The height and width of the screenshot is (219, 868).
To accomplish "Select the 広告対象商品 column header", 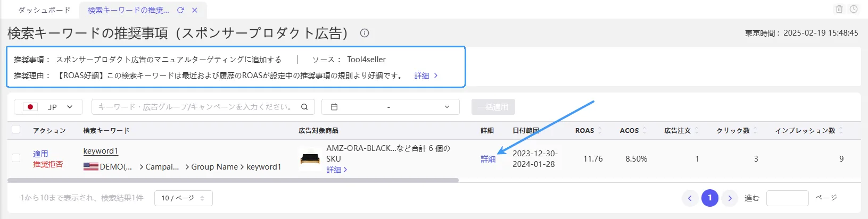I will pyautogui.click(x=318, y=130).
